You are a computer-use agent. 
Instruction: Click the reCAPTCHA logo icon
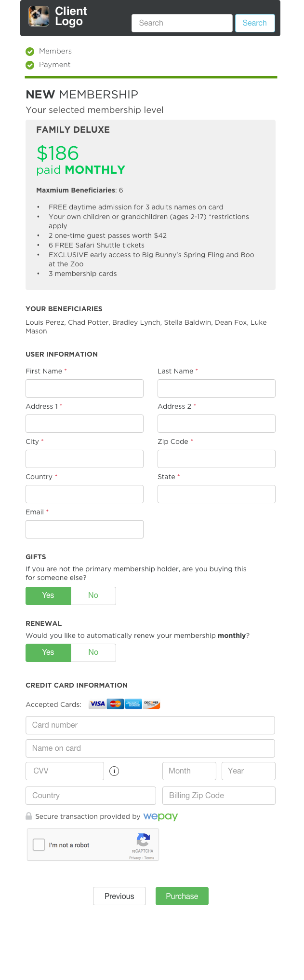click(143, 840)
